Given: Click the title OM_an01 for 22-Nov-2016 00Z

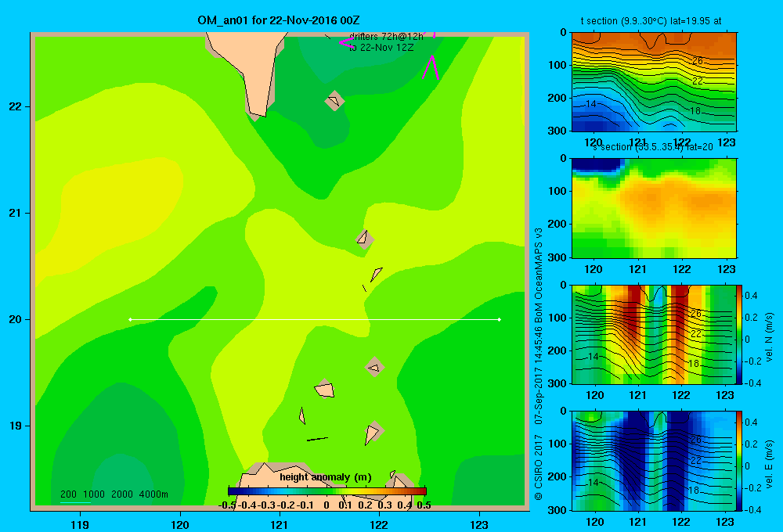Looking at the screenshot, I should (278, 20).
